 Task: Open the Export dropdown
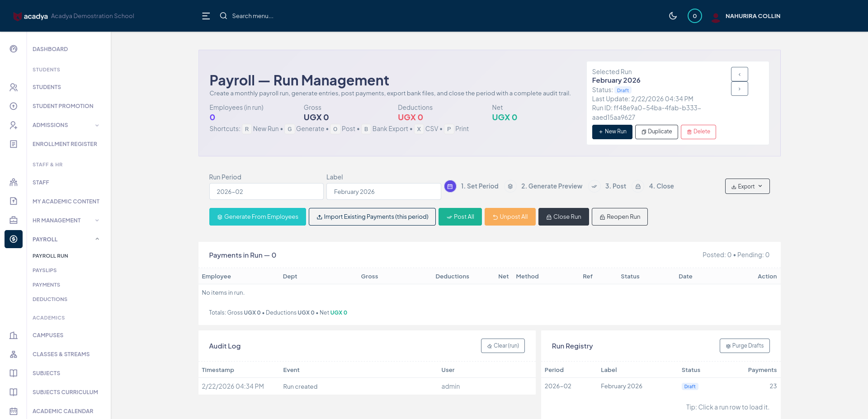click(x=747, y=186)
